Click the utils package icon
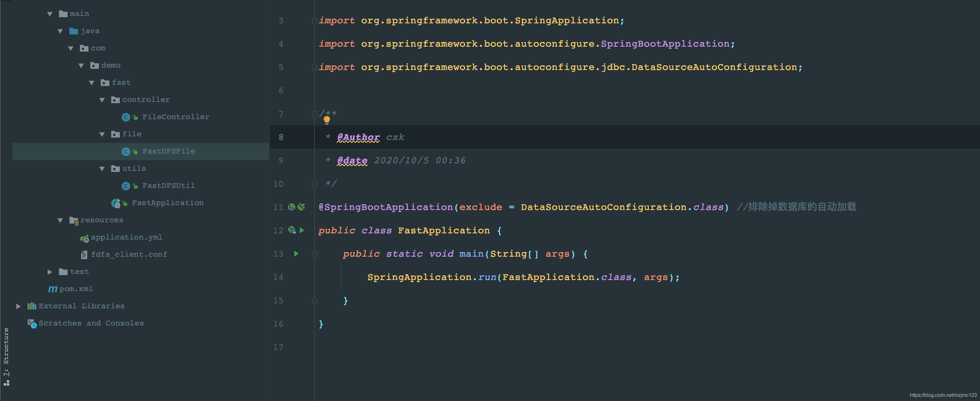Screen dimensions: 980x401 point(115,168)
